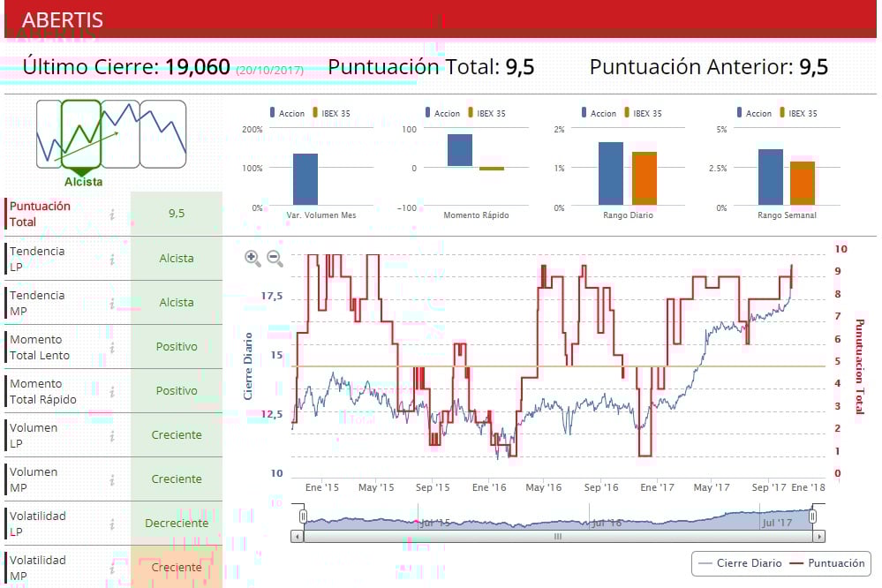Select the Alcista trend pattern thumbnail
882x588 pixels.
(81, 134)
